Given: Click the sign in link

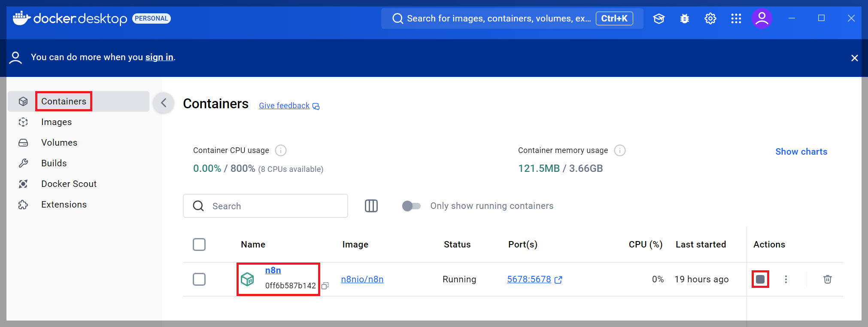Looking at the screenshot, I should 159,57.
